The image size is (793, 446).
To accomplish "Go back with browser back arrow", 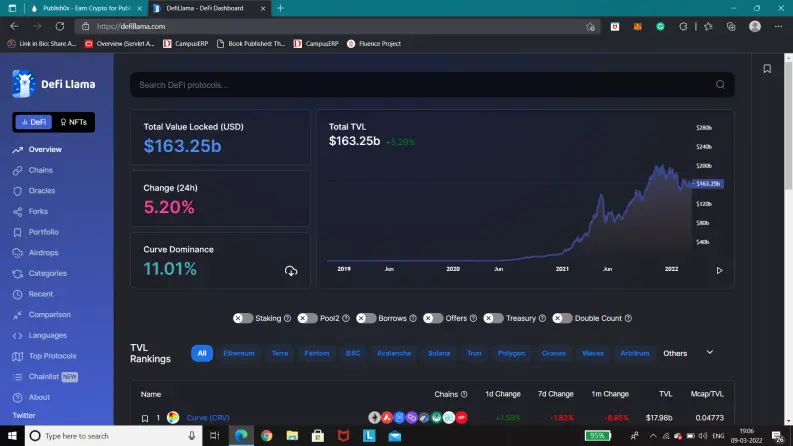I will click(14, 26).
